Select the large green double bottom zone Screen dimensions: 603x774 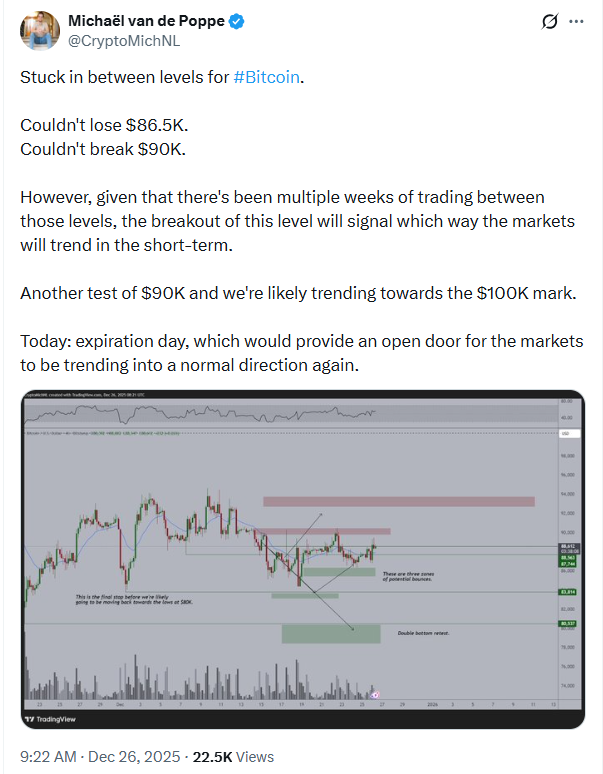pos(330,633)
